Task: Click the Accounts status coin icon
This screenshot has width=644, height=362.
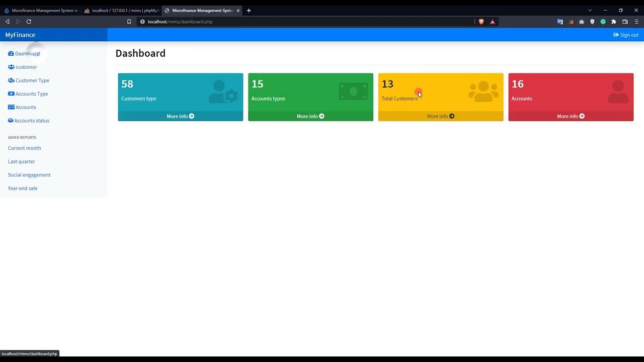Action: [11, 121]
